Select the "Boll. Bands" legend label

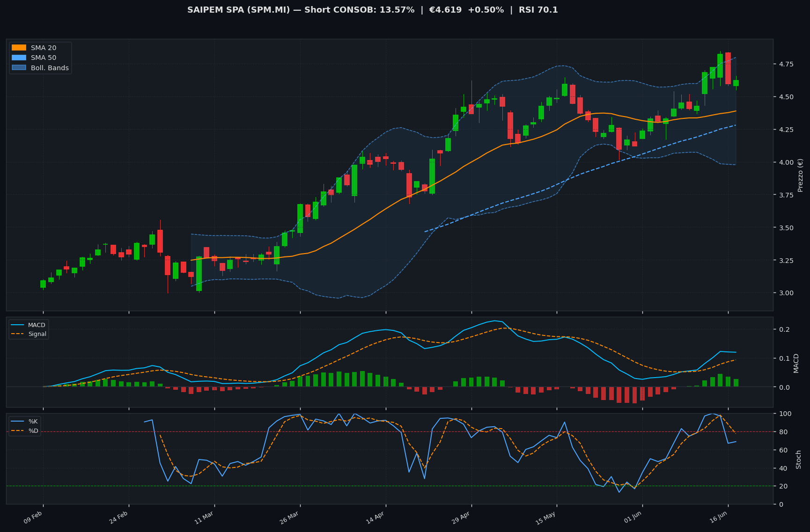click(50, 68)
